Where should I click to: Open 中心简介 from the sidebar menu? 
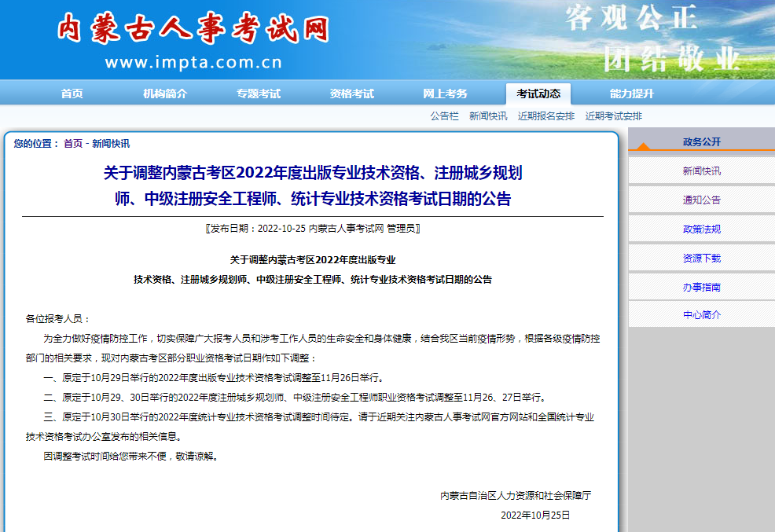(701, 315)
